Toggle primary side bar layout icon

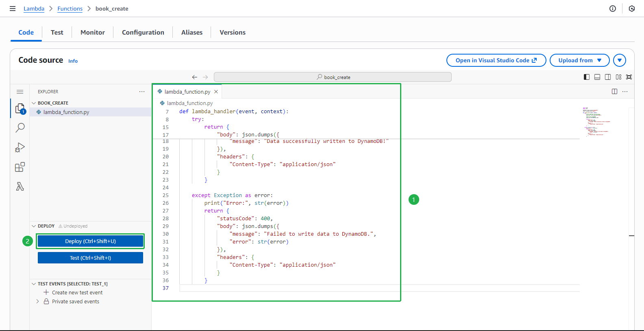pyautogui.click(x=587, y=77)
